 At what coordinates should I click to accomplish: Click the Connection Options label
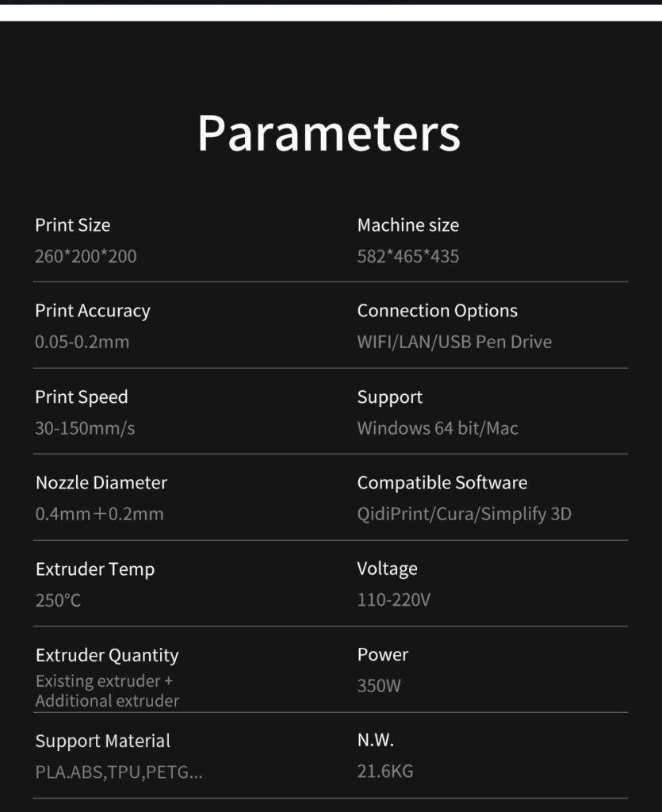(x=437, y=311)
